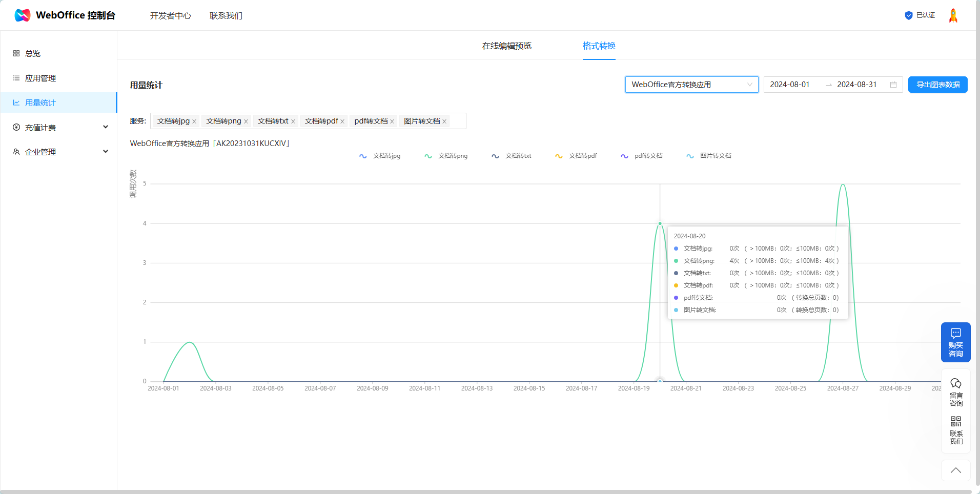The height and width of the screenshot is (494, 980).
Task: Open the 留言咨询 message icon
Action: (955, 392)
